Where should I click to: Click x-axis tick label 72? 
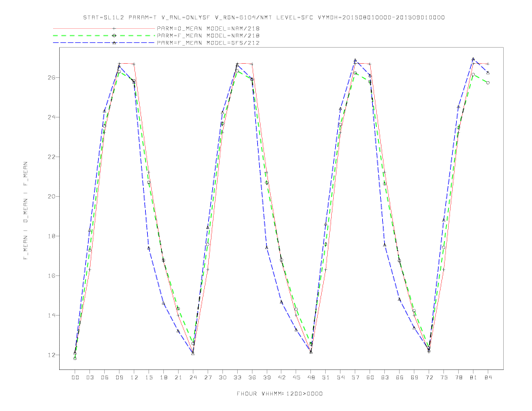[429, 377]
